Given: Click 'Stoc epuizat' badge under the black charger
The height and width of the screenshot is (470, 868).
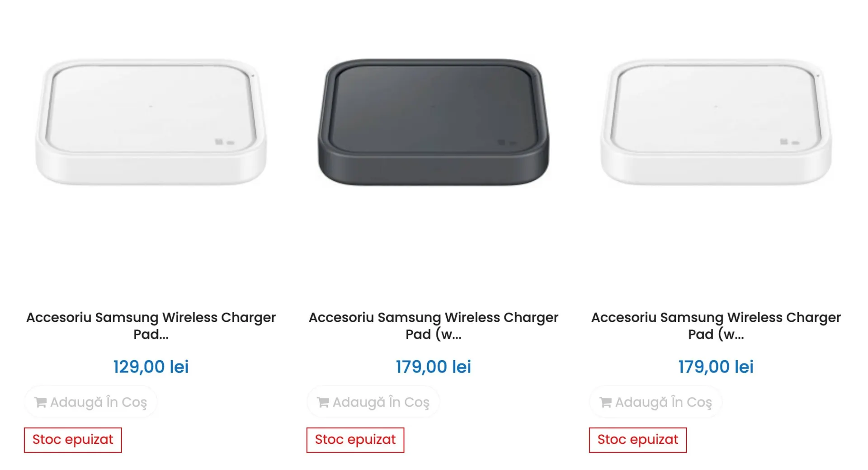Looking at the screenshot, I should pos(355,440).
